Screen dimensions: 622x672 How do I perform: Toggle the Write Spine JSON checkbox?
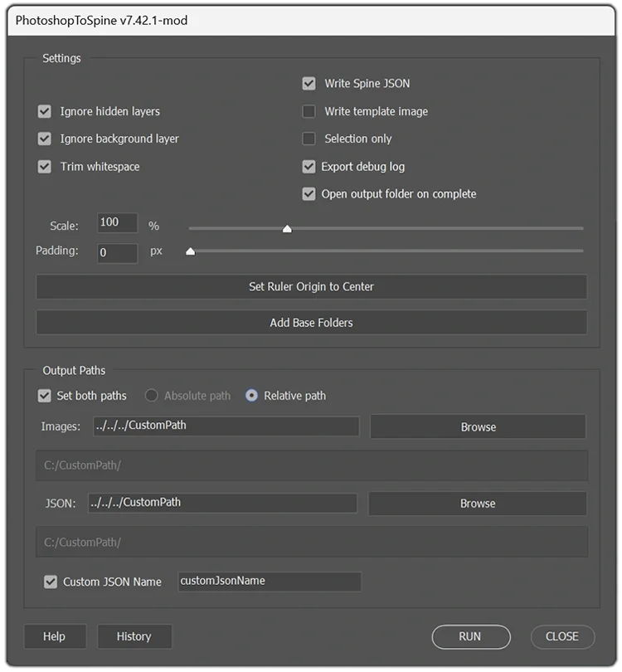click(x=309, y=83)
